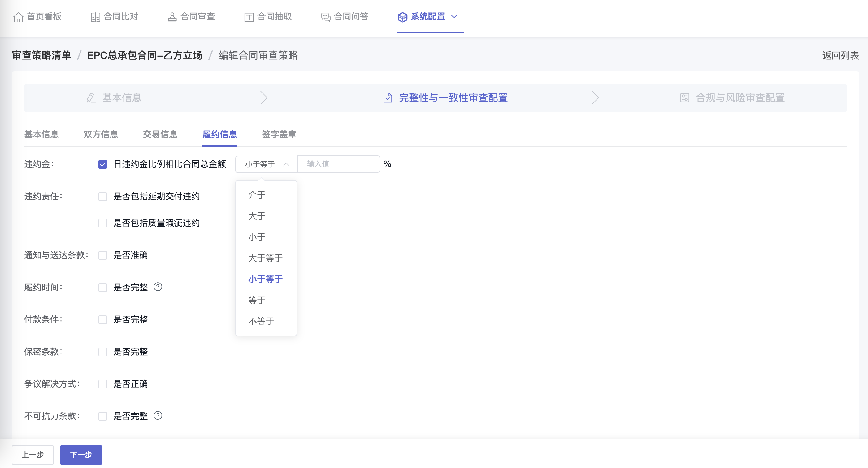Click help icon next to 不可抗力条款 是否完整
This screenshot has height=468, width=868.
(158, 415)
